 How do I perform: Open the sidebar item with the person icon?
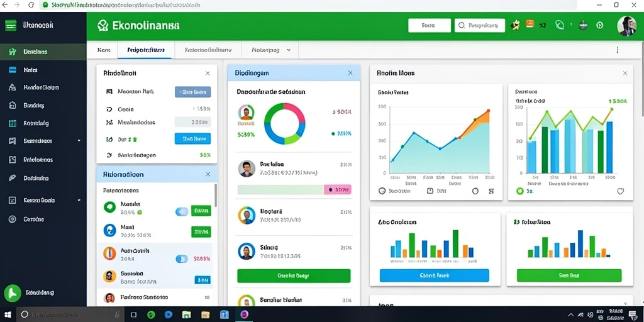(12, 87)
